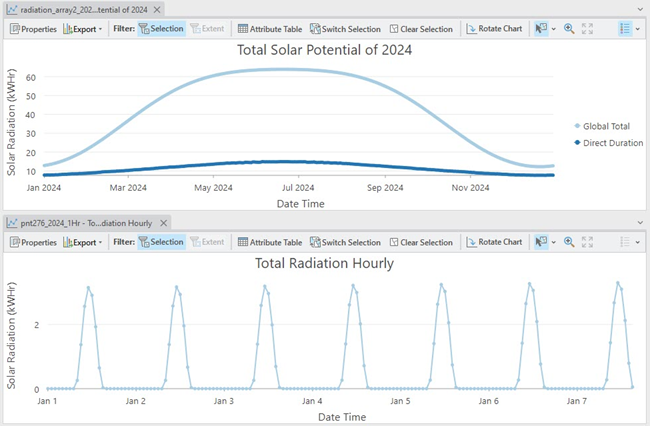The height and width of the screenshot is (426, 650).
Task: Rotate the Total Radiation Hourly chart
Action: [x=494, y=242]
